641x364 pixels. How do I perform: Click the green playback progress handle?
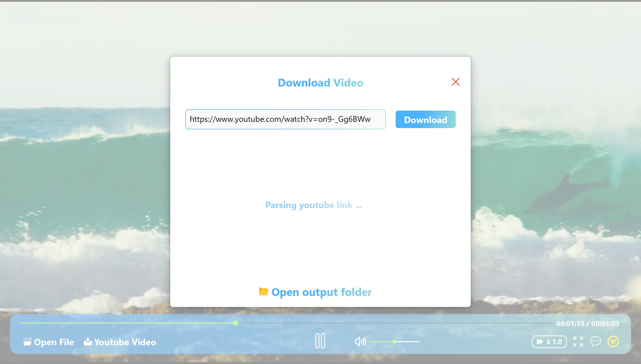[236, 323]
